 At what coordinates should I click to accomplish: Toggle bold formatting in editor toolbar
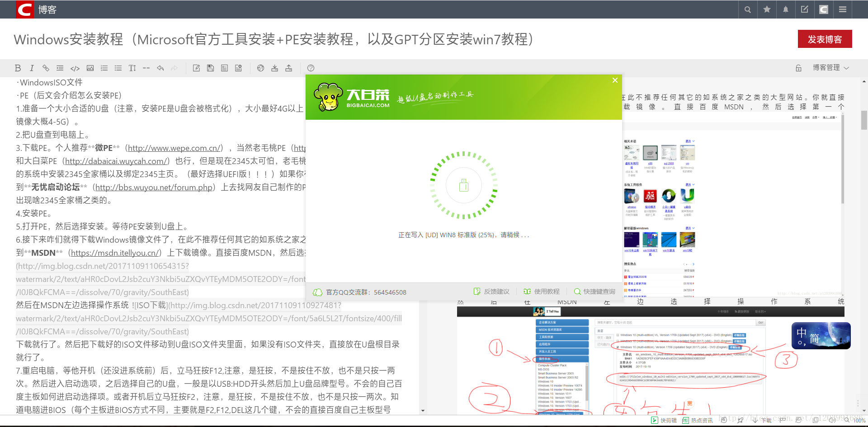pyautogui.click(x=18, y=68)
